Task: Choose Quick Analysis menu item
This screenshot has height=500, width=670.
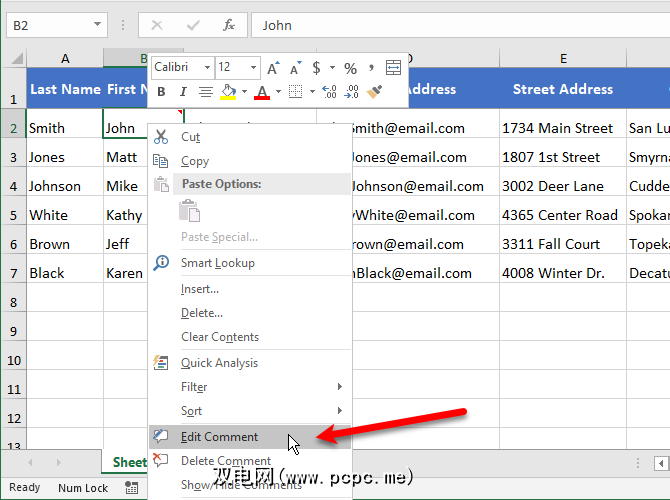Action: point(250,363)
